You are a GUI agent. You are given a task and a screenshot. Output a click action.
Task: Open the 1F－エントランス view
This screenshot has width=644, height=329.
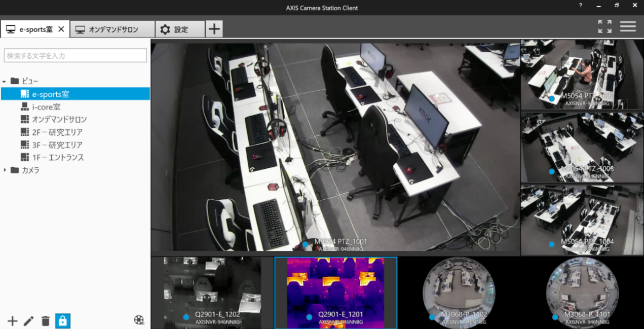[58, 158]
